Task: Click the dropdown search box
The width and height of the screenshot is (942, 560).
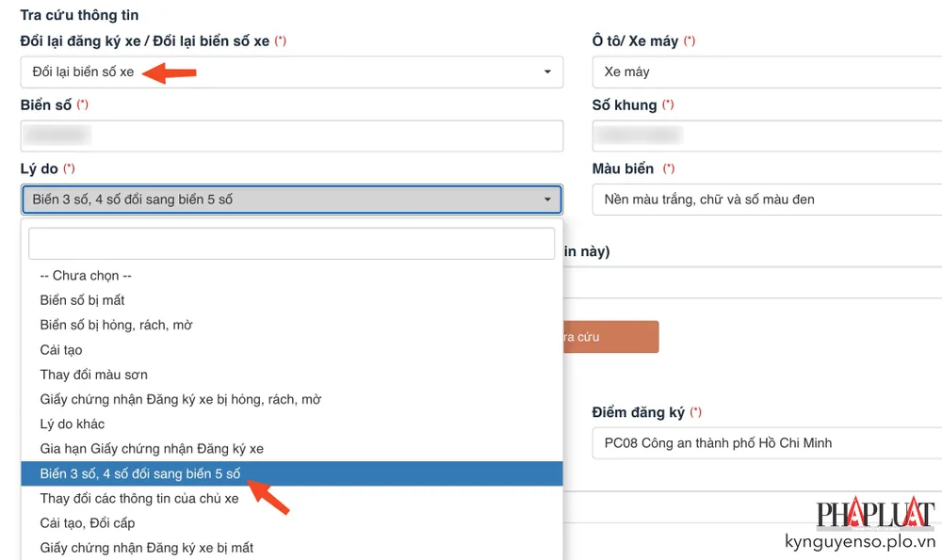Action: (x=291, y=244)
